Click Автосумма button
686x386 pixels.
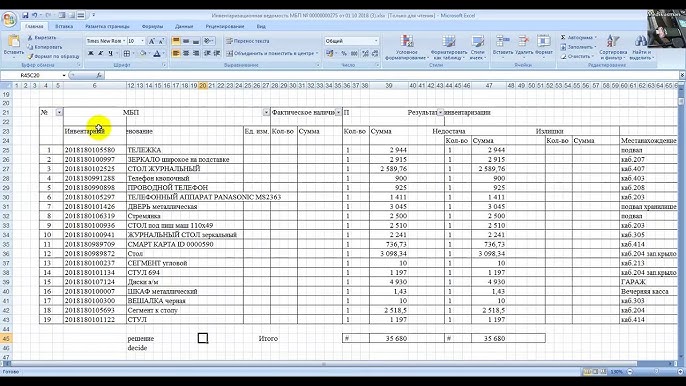pos(578,38)
